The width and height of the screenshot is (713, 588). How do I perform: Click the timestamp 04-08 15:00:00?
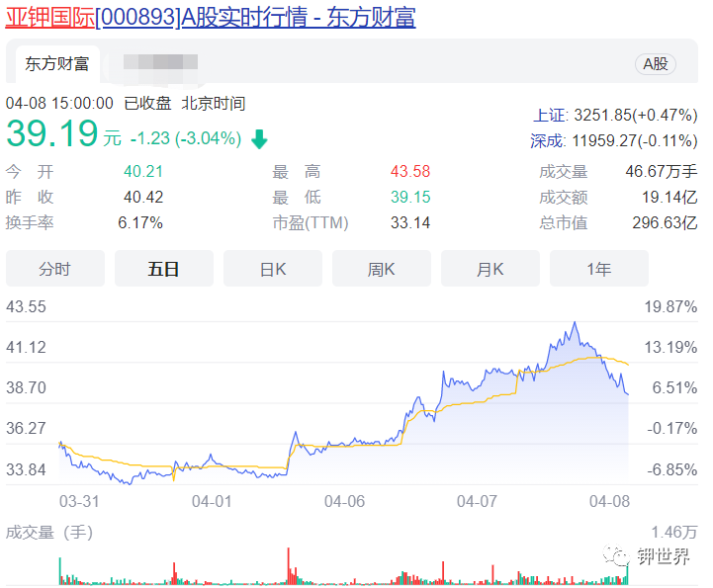coord(59,103)
